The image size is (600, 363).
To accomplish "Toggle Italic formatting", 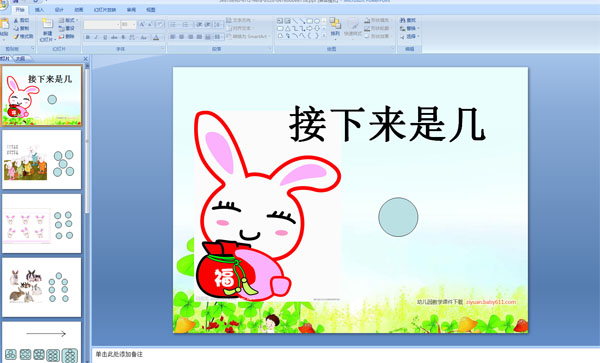I will click(96, 37).
